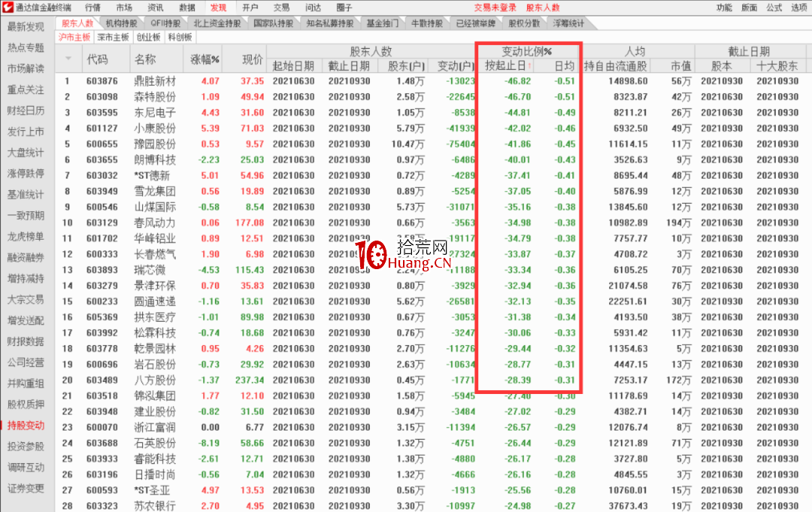Open the 资讯 menu
Image resolution: width=812 pixels, height=512 pixels.
click(156, 8)
